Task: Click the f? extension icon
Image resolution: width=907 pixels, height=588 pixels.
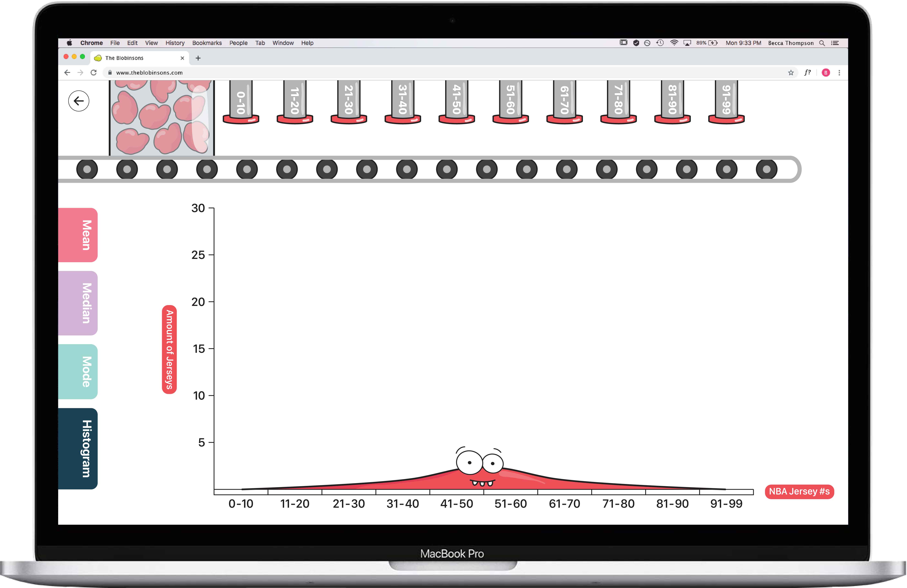Action: coord(807,72)
